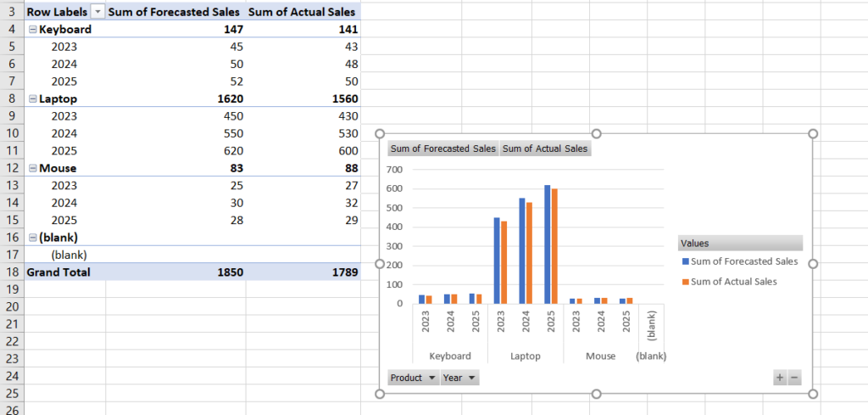The image size is (868, 415).
Task: Open the Row Labels filter dropdown
Action: [98, 12]
